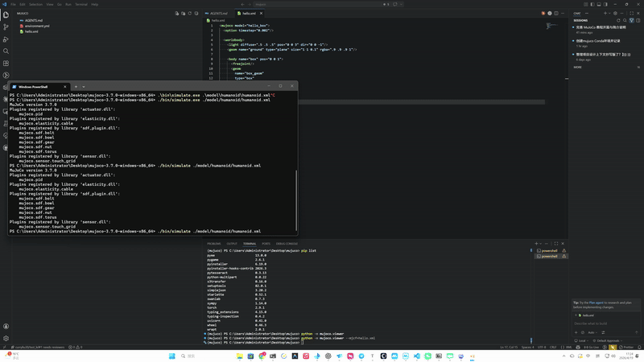Expand MORE in chat sessions list
The image size is (644, 362).
click(x=578, y=68)
